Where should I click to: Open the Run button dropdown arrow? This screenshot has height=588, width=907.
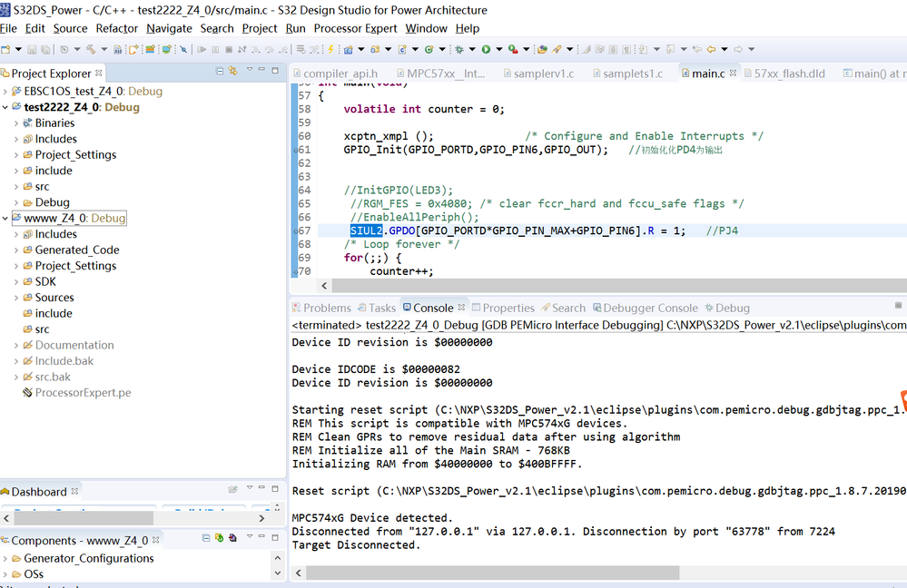[x=499, y=49]
